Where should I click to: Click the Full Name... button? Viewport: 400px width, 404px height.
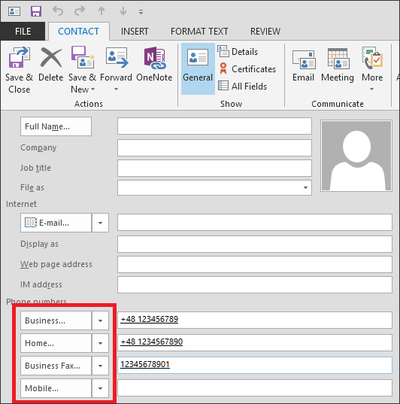[x=56, y=126]
